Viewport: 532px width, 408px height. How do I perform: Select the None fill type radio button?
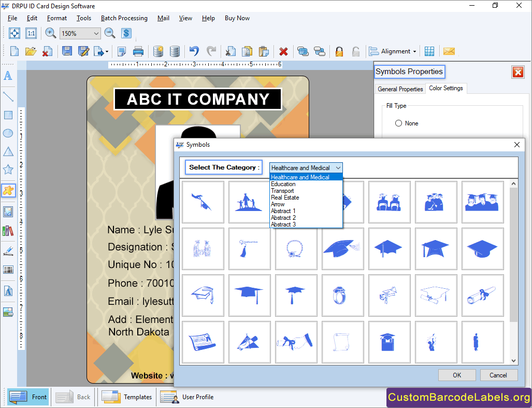point(398,123)
